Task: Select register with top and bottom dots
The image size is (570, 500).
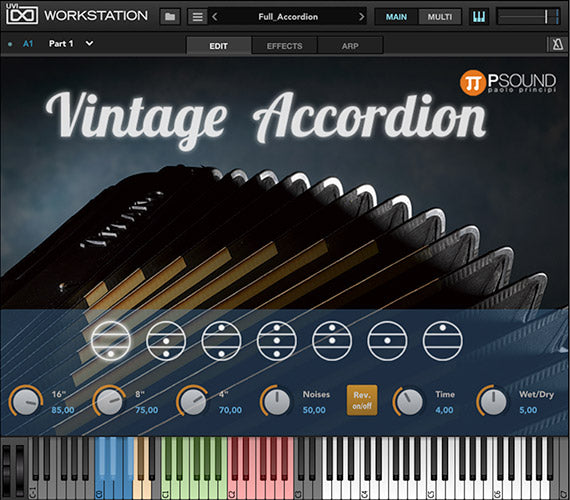Action: (221, 341)
